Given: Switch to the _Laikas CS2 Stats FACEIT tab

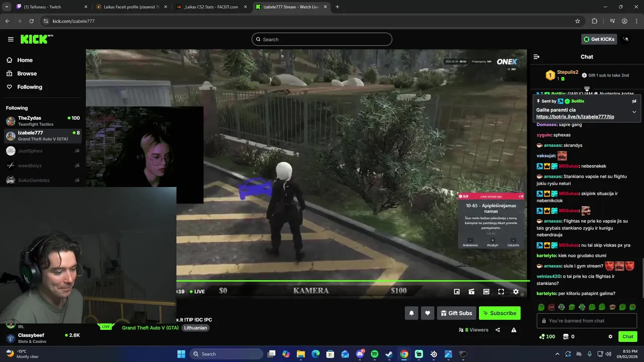Looking at the screenshot, I should pos(211,7).
